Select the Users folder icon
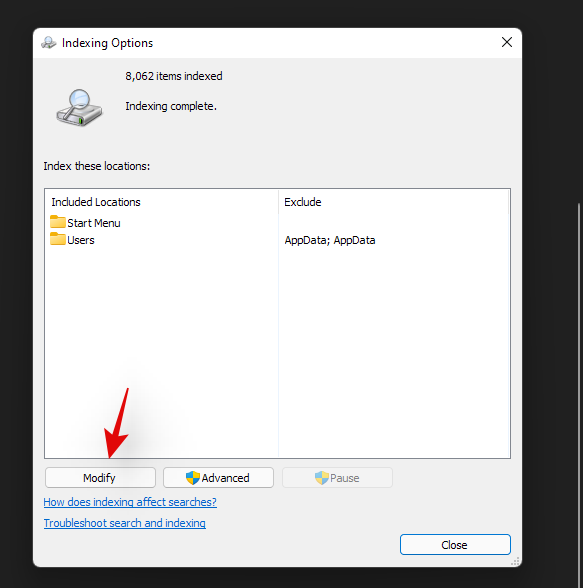The image size is (583, 588). pos(58,239)
